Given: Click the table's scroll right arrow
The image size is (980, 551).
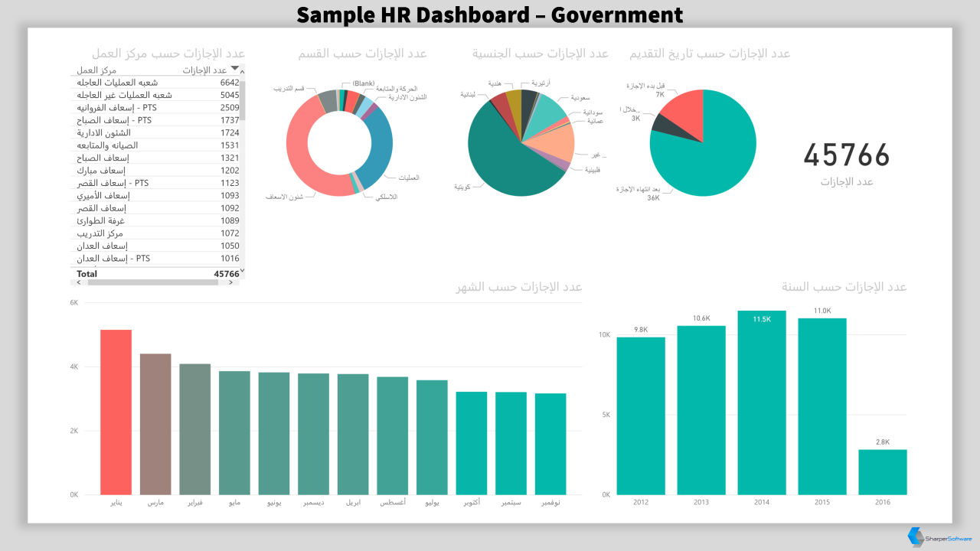Looking at the screenshot, I should [x=231, y=282].
